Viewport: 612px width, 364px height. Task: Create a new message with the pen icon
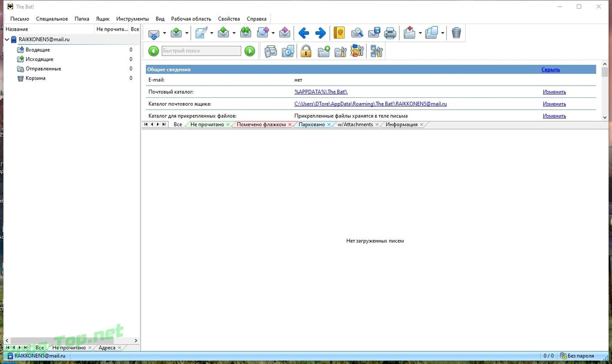(x=201, y=33)
